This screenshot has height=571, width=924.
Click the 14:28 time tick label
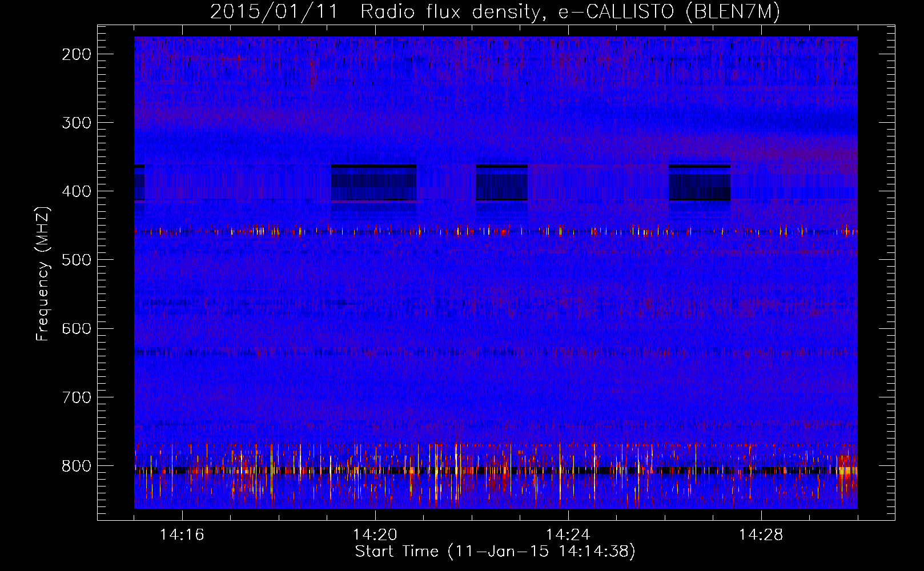761,535
